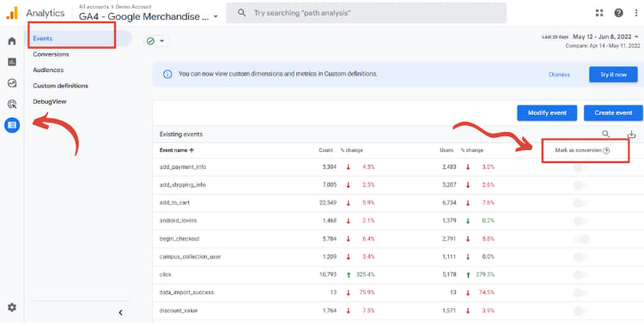Click the Google Analytics logo
Screen dimensions: 644x326
[x=11, y=13]
